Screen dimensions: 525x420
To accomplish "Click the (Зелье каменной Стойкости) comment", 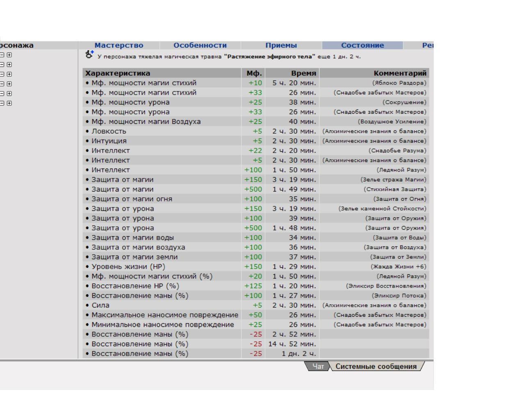I will point(382,208).
